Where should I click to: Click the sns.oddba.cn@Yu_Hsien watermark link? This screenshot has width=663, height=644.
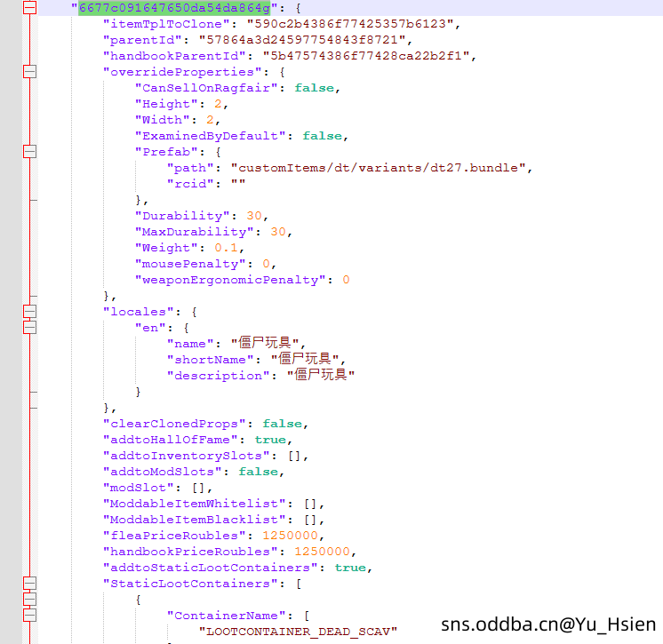click(x=548, y=624)
